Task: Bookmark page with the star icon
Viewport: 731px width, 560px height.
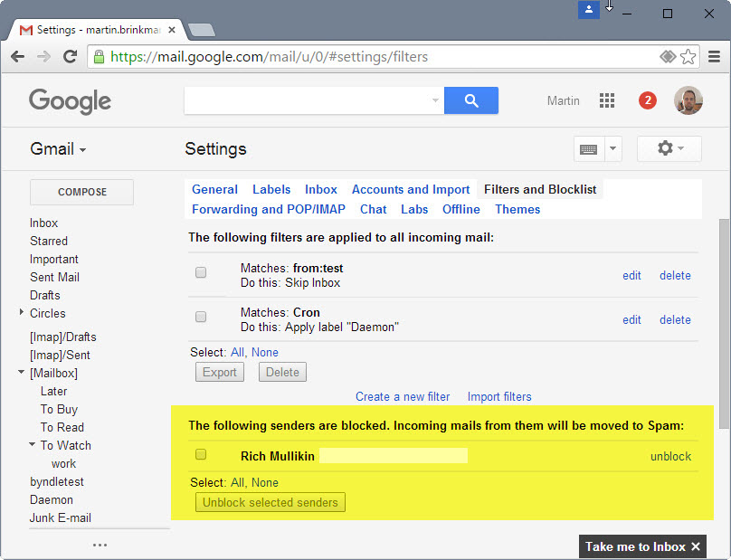Action: 688,57
